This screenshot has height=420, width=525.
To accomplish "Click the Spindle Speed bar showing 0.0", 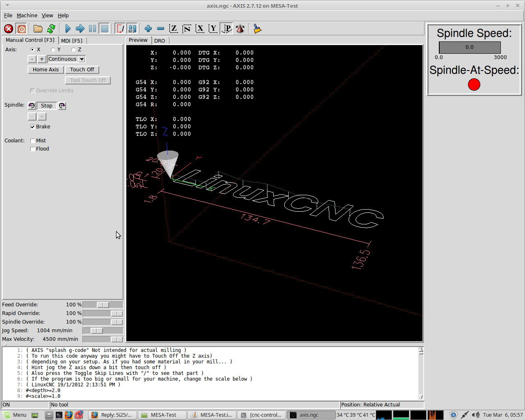I will tap(470, 47).
